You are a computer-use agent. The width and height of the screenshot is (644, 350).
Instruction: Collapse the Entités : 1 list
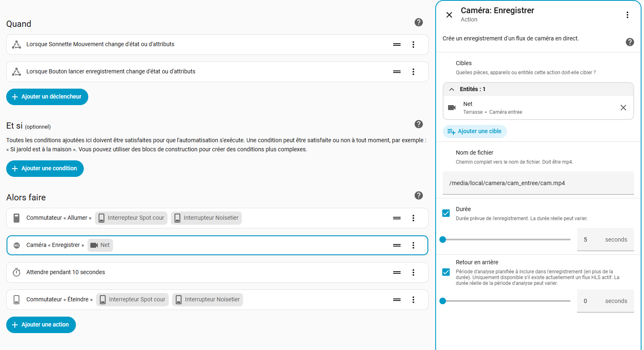452,89
